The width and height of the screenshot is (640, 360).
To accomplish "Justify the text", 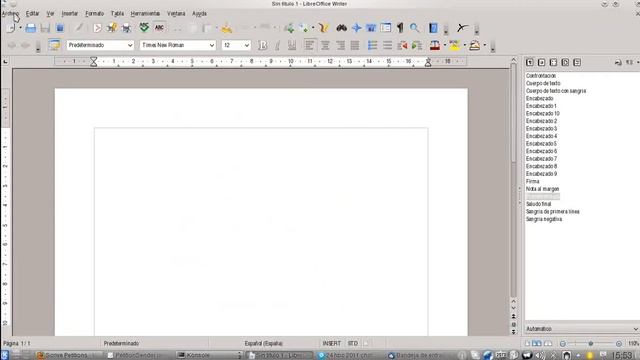I will (355, 45).
